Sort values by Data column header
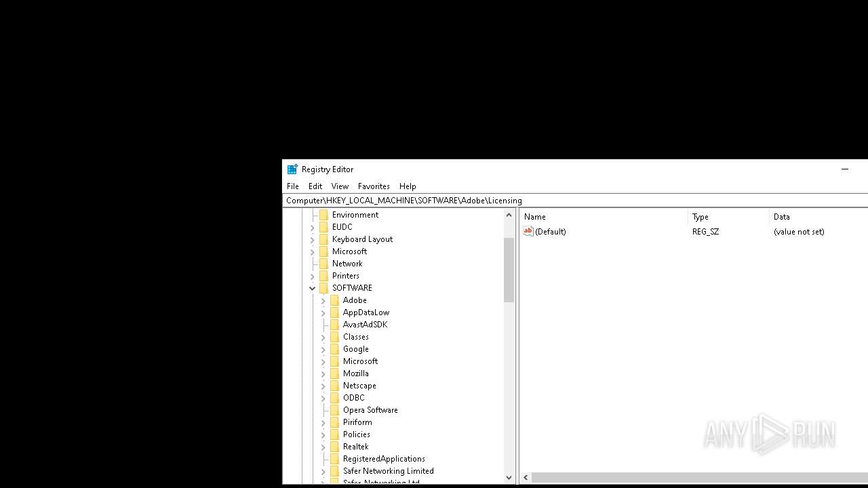This screenshot has width=868, height=488. click(818, 217)
